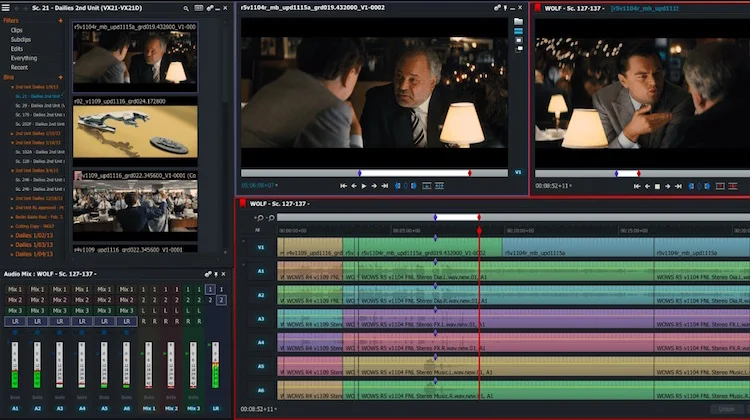Collapse the 2nd Unit Dailies 1/9/13 bin group
750x420 pixels.
[12, 87]
